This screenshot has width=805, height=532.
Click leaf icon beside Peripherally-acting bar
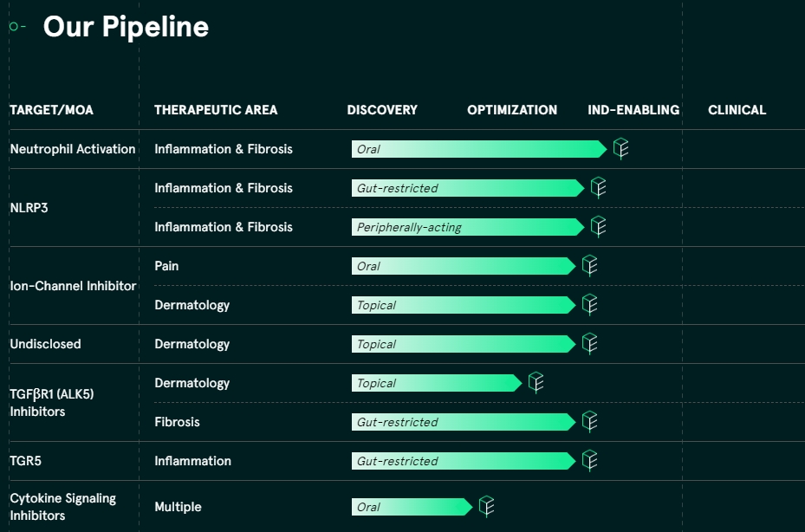click(598, 227)
